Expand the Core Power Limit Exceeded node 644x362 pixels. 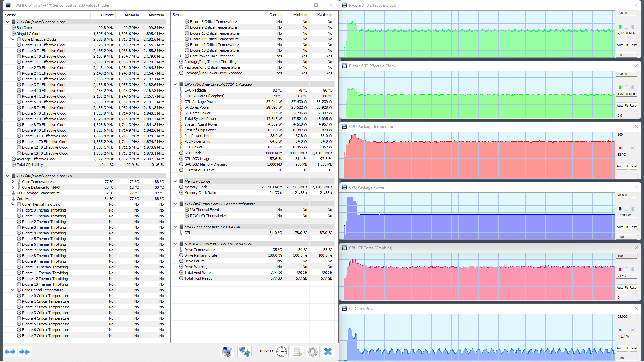coord(181,56)
